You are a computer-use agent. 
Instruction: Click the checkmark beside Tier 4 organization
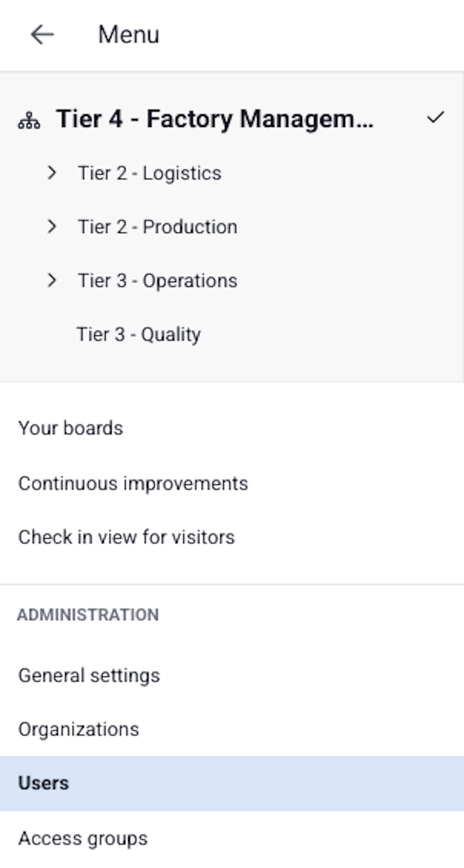pos(435,117)
